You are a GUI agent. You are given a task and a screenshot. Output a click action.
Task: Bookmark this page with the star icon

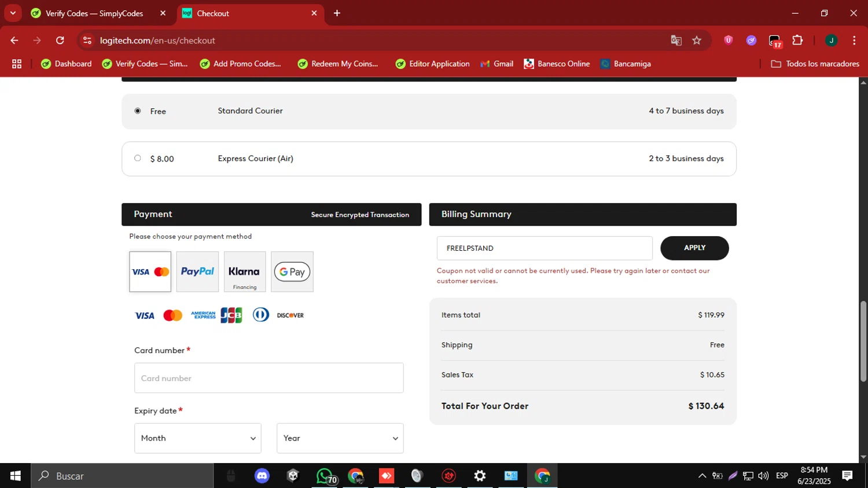(x=697, y=41)
